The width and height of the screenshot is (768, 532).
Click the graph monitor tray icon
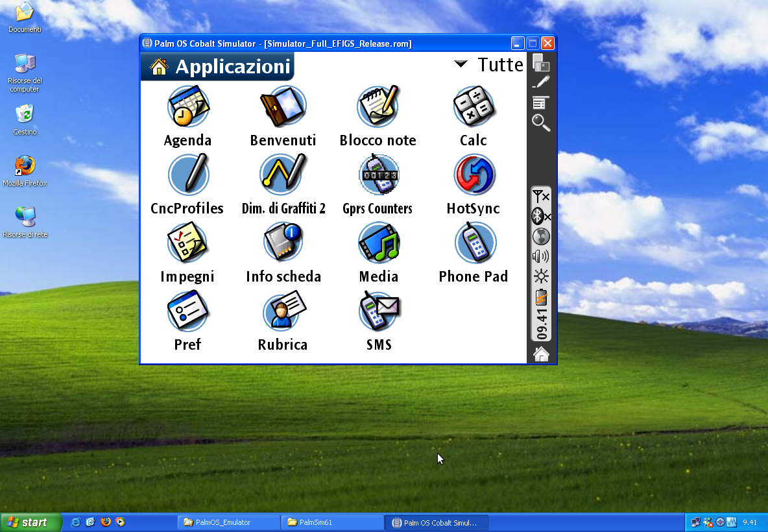click(732, 522)
